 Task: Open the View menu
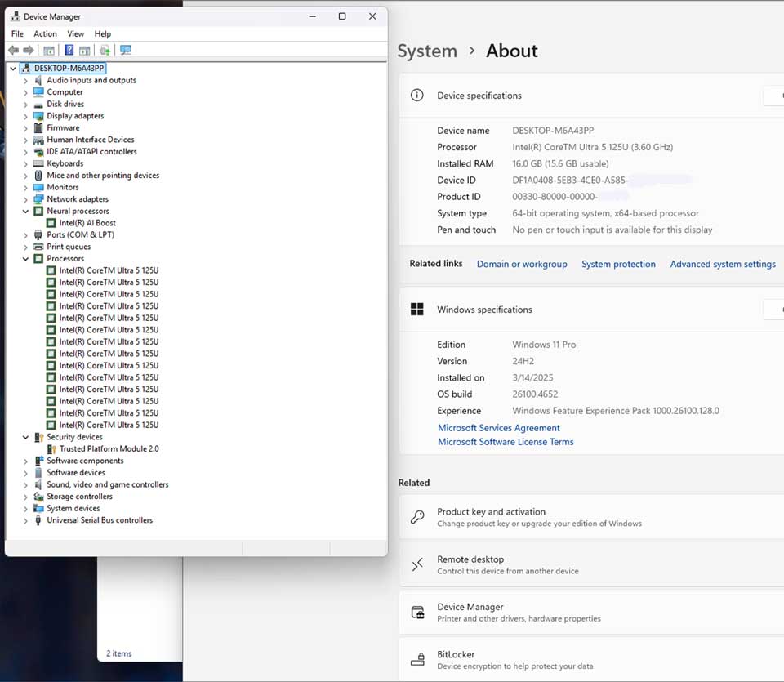[75, 34]
